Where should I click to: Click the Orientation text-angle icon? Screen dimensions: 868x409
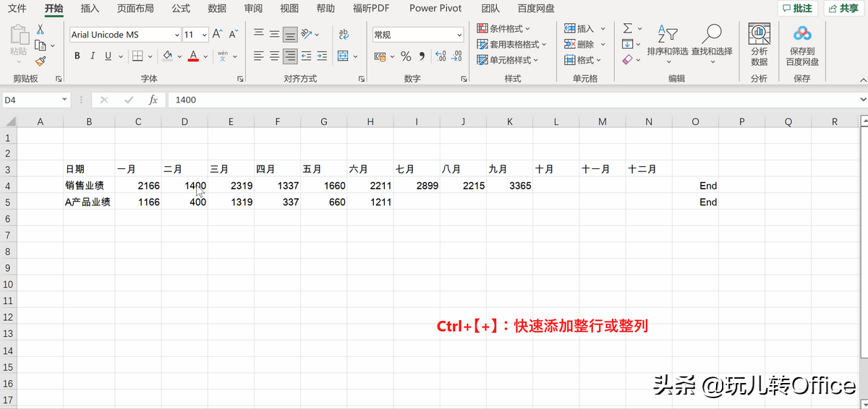307,34
